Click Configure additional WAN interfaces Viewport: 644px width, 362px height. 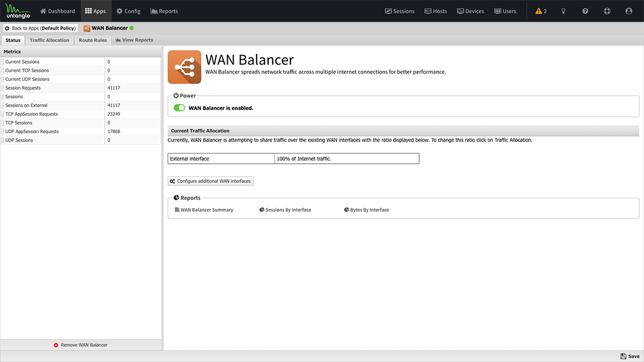click(x=210, y=181)
